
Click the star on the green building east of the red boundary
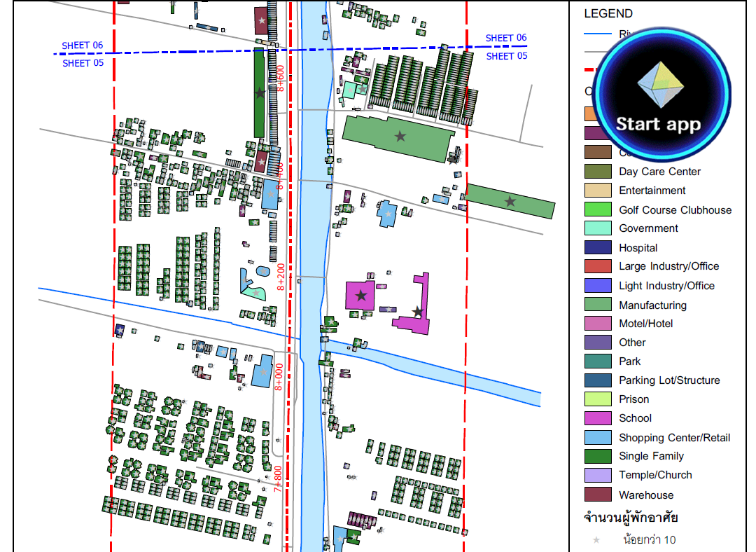pos(510,202)
